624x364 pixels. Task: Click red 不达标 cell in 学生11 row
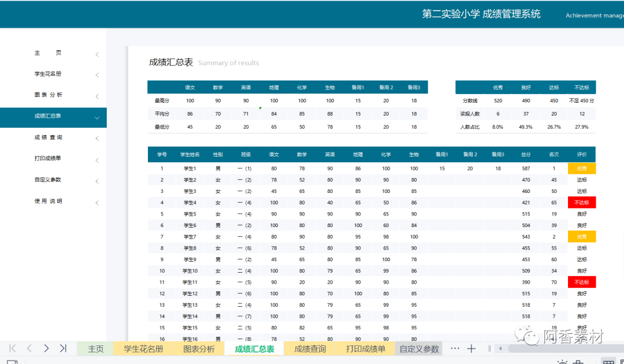(x=581, y=282)
